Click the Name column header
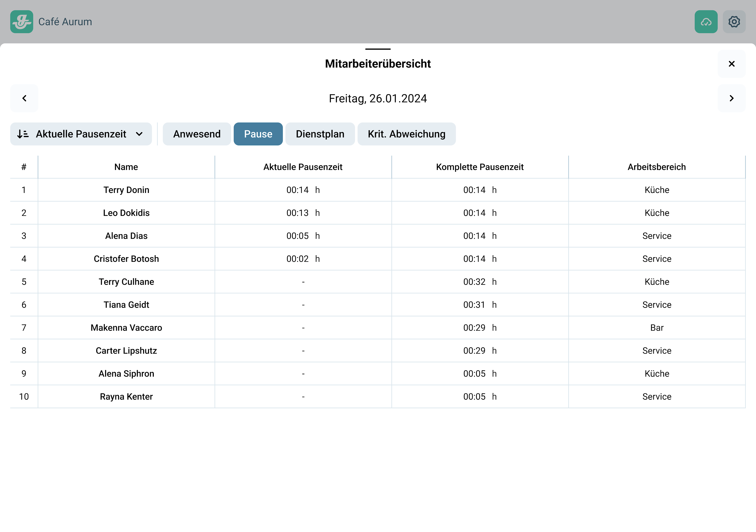 click(126, 167)
